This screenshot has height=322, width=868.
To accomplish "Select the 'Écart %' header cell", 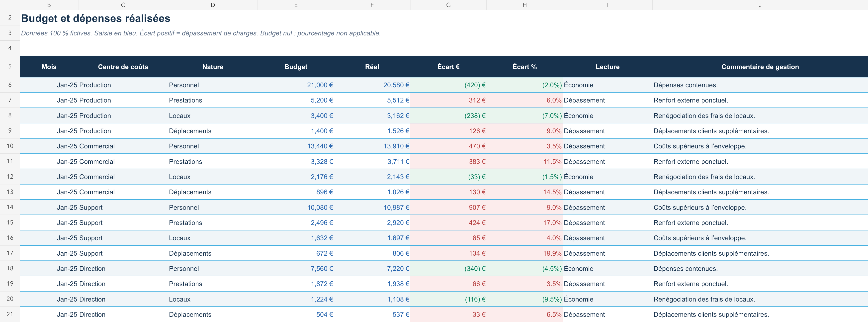I will click(524, 67).
